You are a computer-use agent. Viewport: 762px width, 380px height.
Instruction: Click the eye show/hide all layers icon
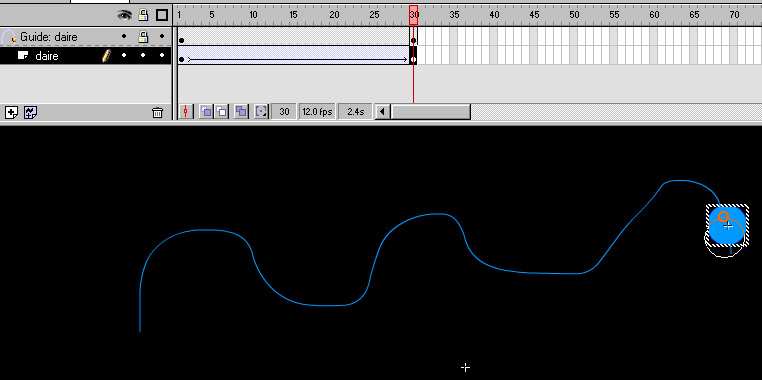coord(124,15)
